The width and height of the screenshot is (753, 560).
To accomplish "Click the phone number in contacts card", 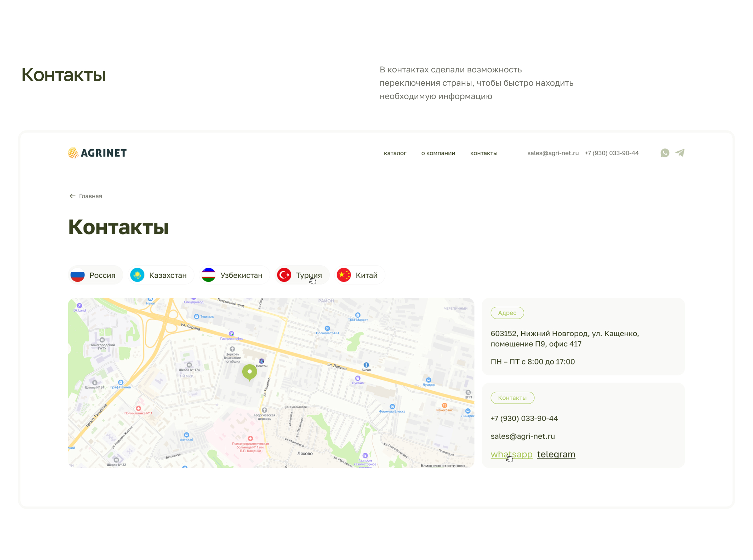I will (x=524, y=418).
